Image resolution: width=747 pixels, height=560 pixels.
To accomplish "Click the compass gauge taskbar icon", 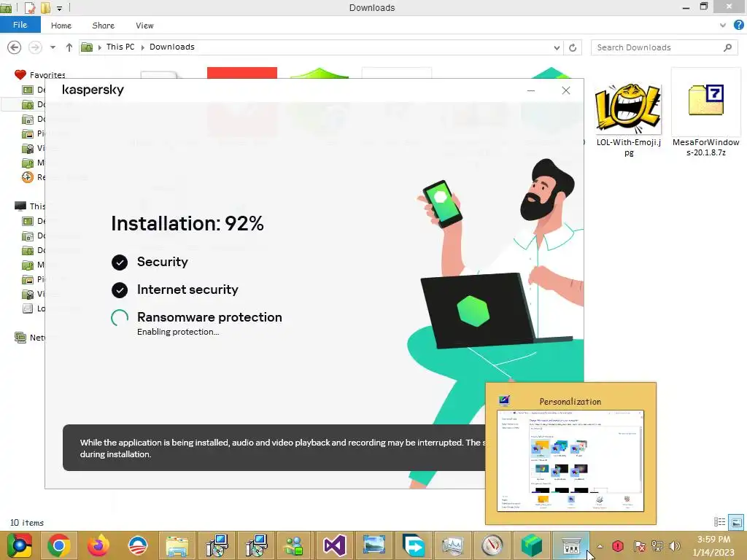I will pyautogui.click(x=492, y=545).
